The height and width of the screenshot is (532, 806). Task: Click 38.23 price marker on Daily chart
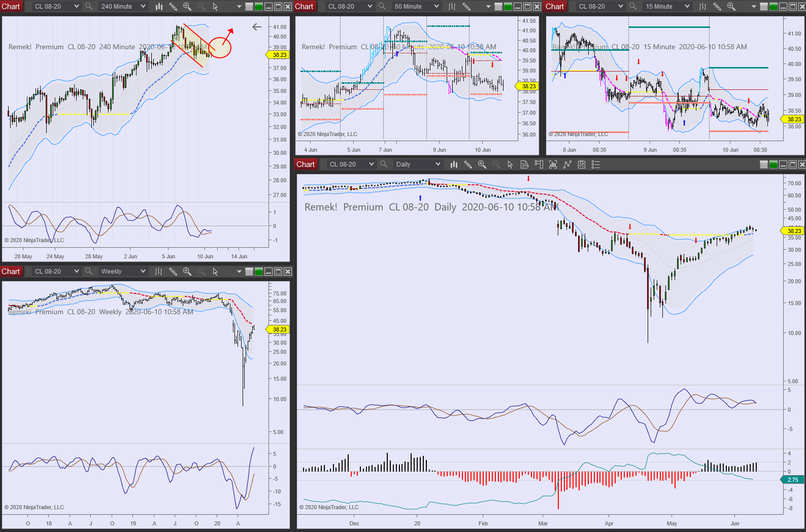793,231
